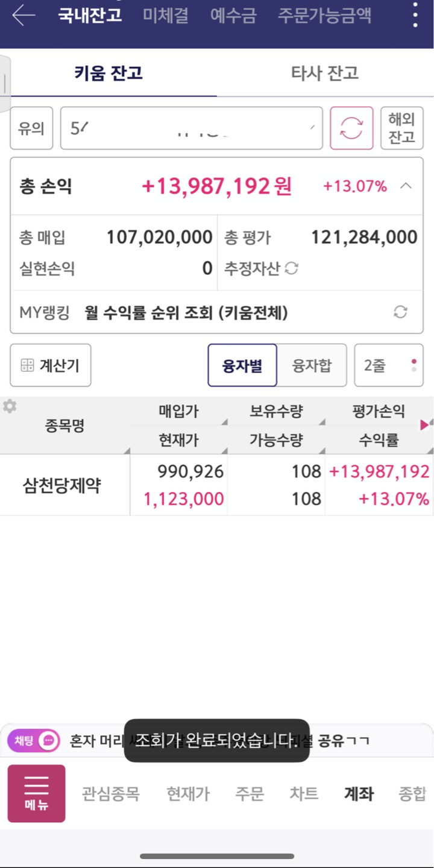Open the 미체결 tab in the header

click(x=166, y=16)
